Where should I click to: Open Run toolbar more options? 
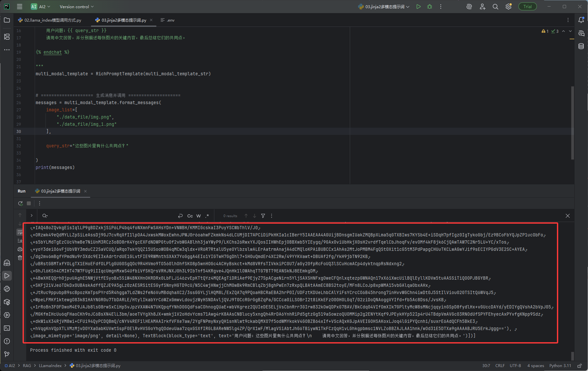pyautogui.click(x=40, y=203)
